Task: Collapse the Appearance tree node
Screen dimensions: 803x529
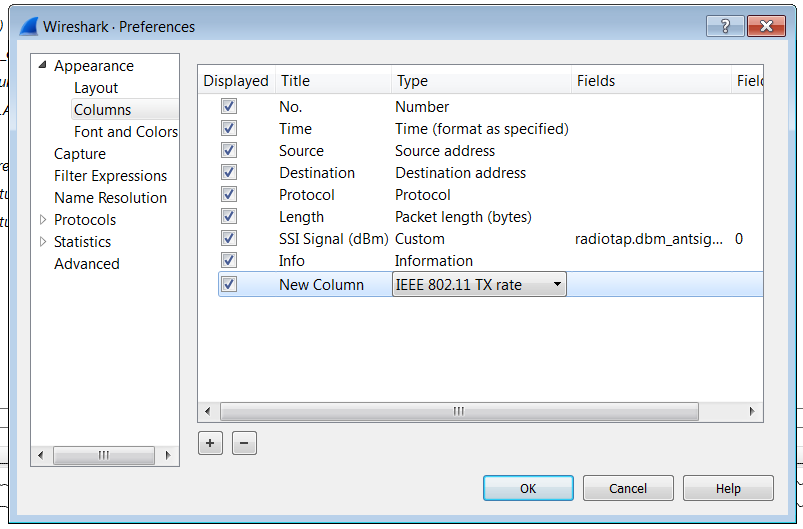Action: [x=43, y=65]
